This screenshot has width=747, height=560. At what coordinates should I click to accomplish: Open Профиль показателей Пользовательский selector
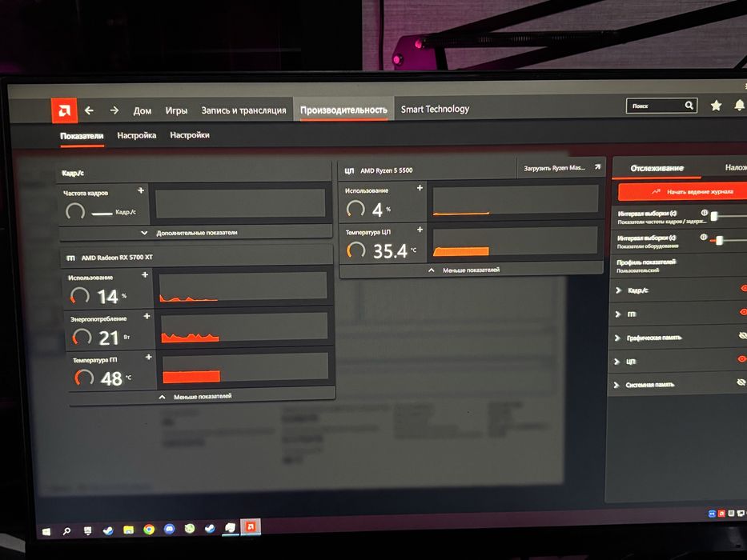coord(679,266)
